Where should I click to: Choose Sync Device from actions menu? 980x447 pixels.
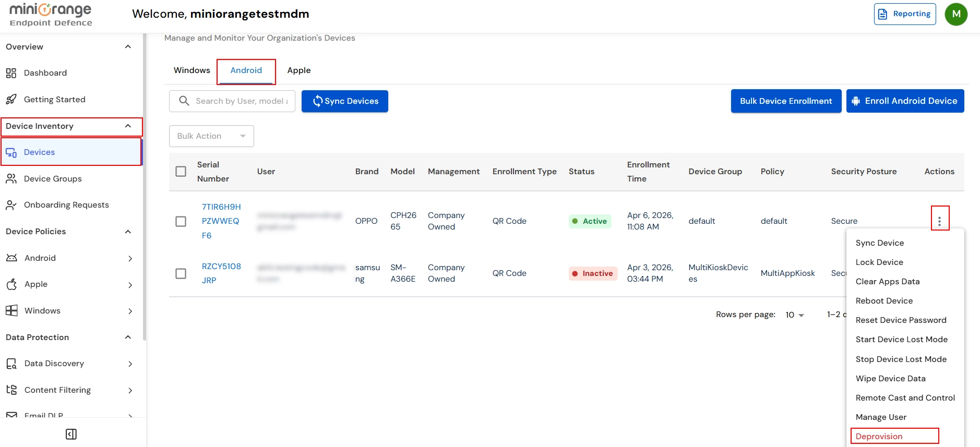[905, 243]
